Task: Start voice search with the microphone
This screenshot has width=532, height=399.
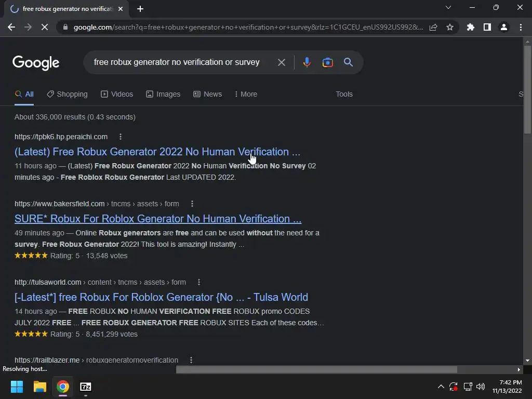Action: tap(307, 62)
